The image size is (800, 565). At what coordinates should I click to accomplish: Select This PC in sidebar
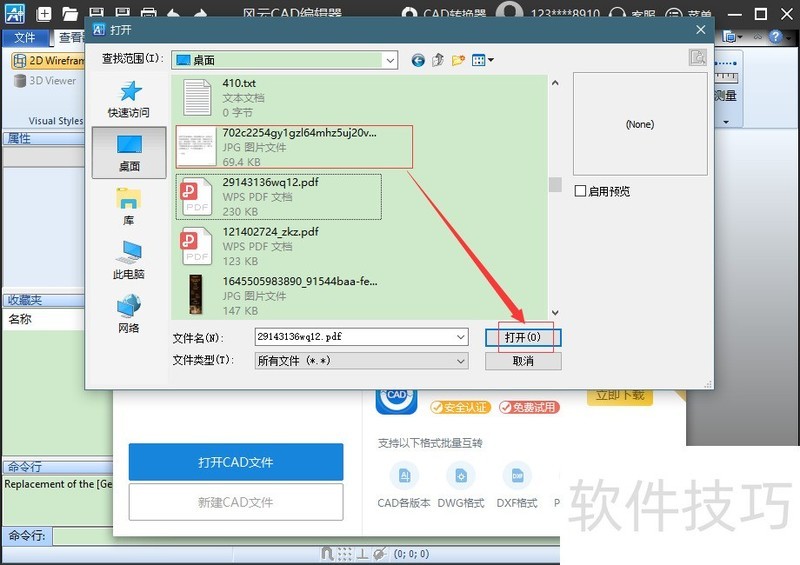pyautogui.click(x=128, y=259)
